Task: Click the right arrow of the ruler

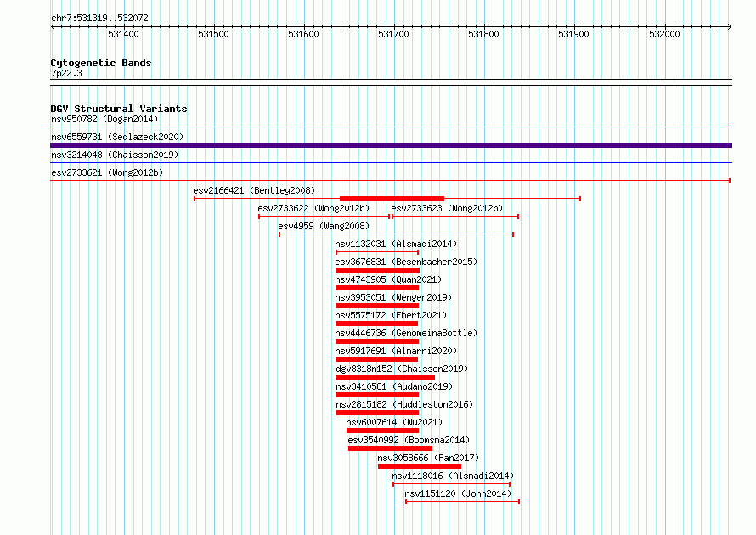Action: click(x=730, y=27)
